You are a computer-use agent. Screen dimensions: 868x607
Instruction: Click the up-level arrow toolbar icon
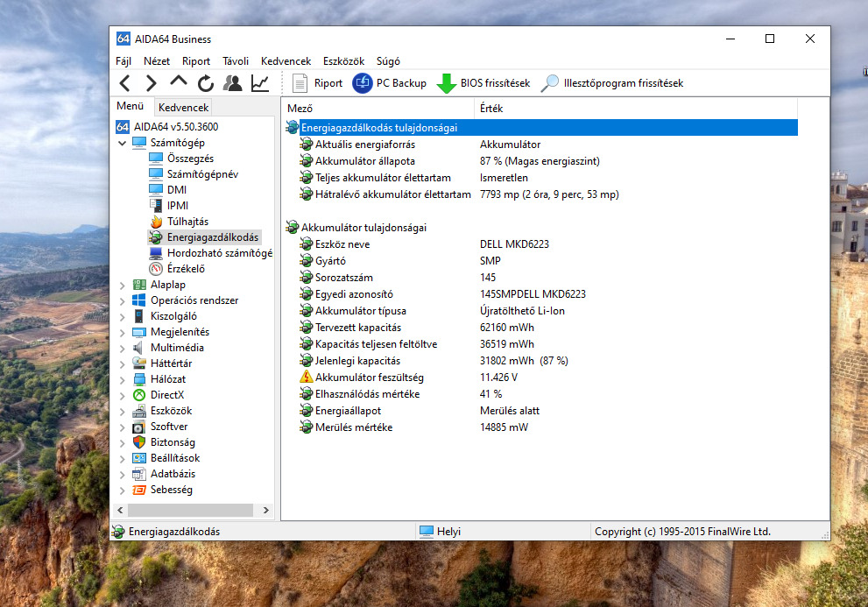click(x=179, y=81)
